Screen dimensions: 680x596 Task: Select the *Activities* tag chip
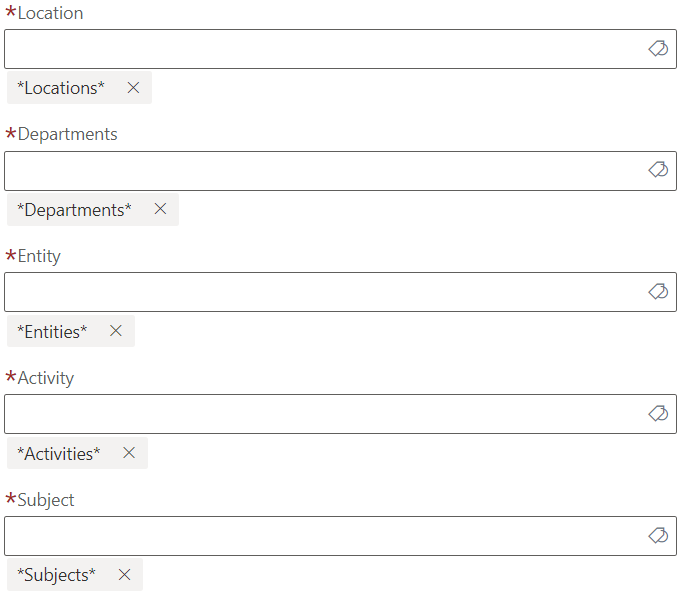[x=59, y=453]
